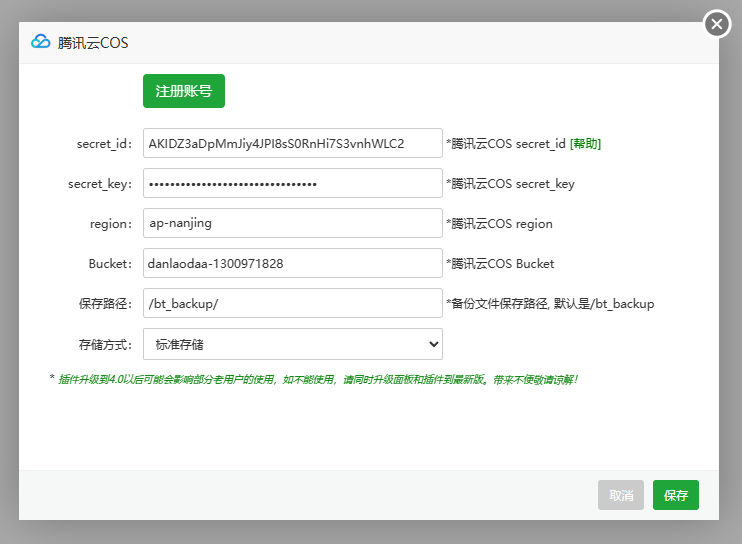The image size is (742, 544).
Task: Click the hint *备份文件保存路径, 默认是/bt_backup
Action: pos(550,304)
